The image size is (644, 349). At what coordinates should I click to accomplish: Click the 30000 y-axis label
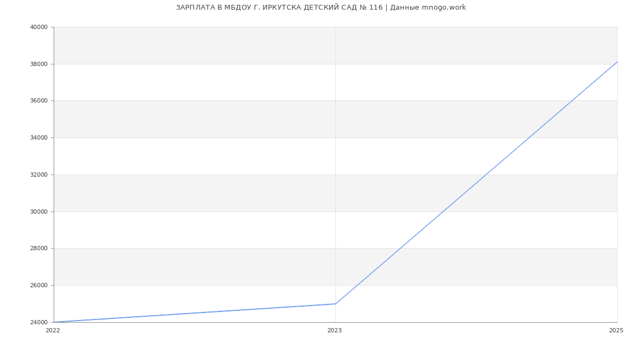40,212
